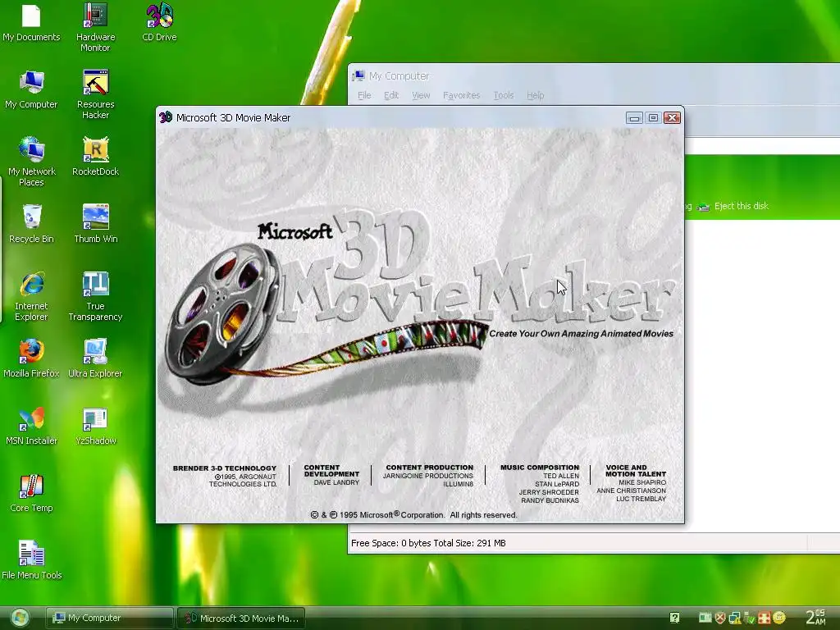Open Edit menu in My Computer window
The width and height of the screenshot is (840, 630).
pos(391,95)
